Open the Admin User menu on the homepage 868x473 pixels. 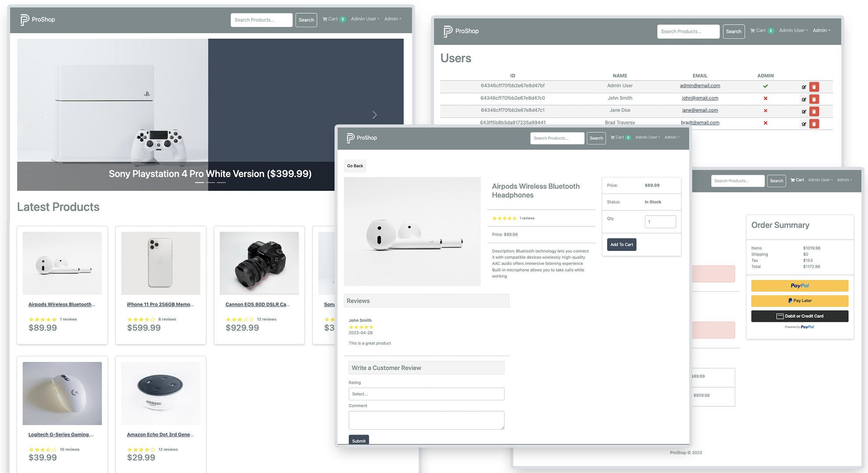tap(364, 19)
